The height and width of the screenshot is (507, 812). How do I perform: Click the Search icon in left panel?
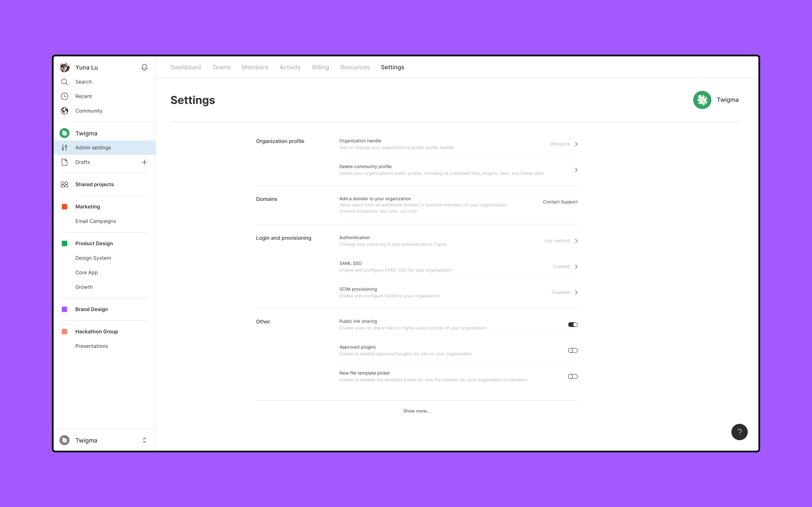click(x=64, y=81)
